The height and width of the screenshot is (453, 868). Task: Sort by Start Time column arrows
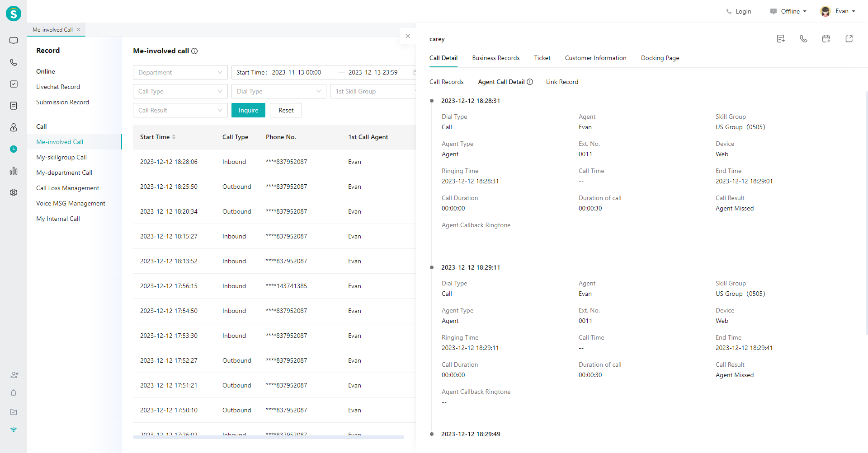click(x=174, y=137)
